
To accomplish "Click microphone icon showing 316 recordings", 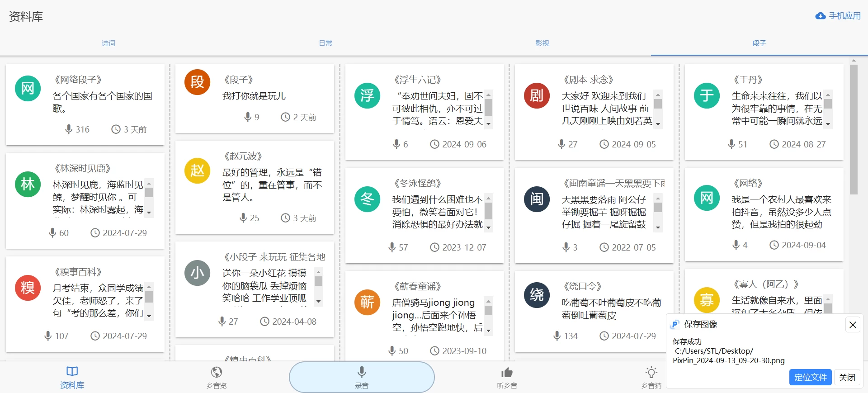I will [69, 129].
